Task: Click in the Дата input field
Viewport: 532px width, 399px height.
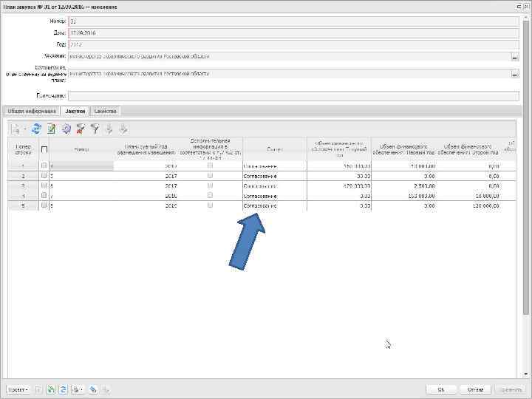Action: (x=293, y=33)
